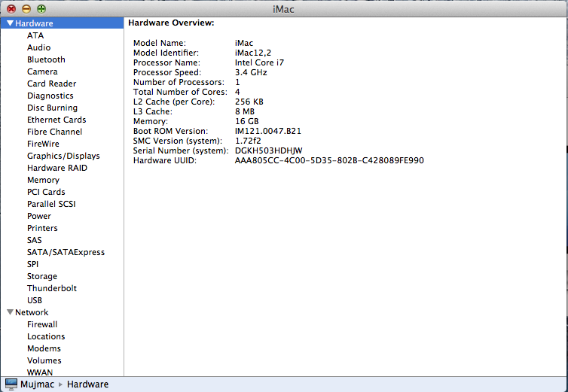Screen dimensions: 568x392
Task: Click Mujmac in the path bar
Action: point(38,384)
